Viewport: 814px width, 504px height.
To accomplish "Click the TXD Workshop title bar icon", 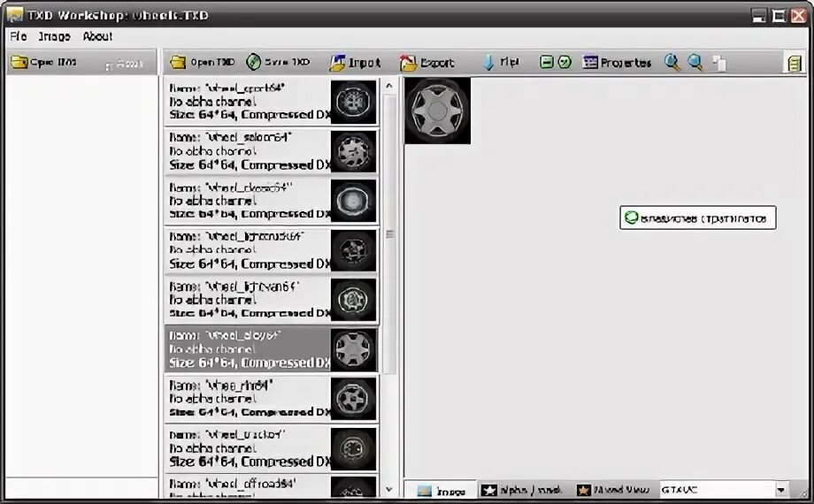I will 14,14.
